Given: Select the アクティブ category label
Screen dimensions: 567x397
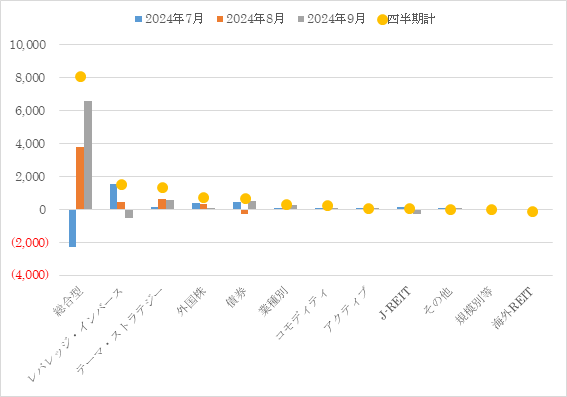Looking at the screenshot, I should tap(346, 310).
